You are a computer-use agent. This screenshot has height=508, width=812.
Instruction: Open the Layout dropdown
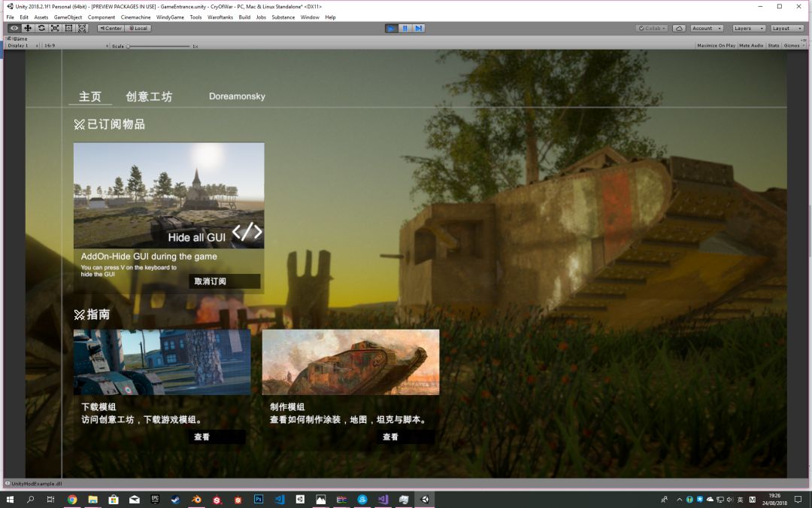click(x=787, y=28)
